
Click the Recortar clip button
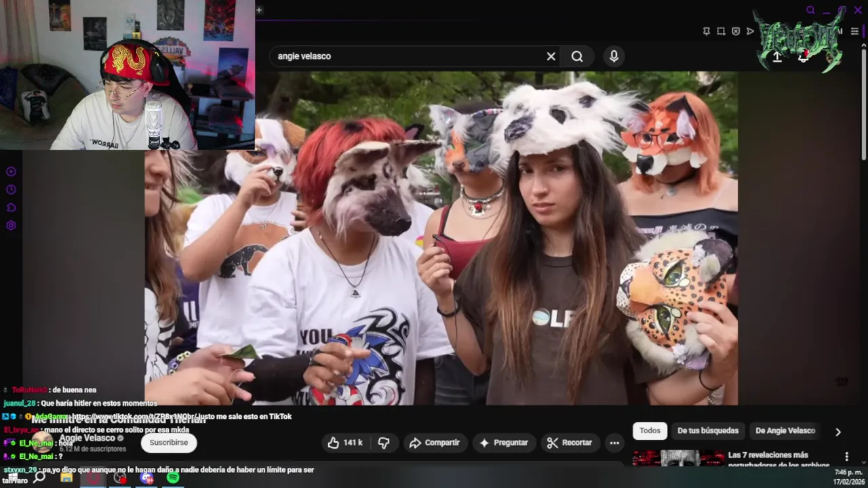click(x=570, y=443)
